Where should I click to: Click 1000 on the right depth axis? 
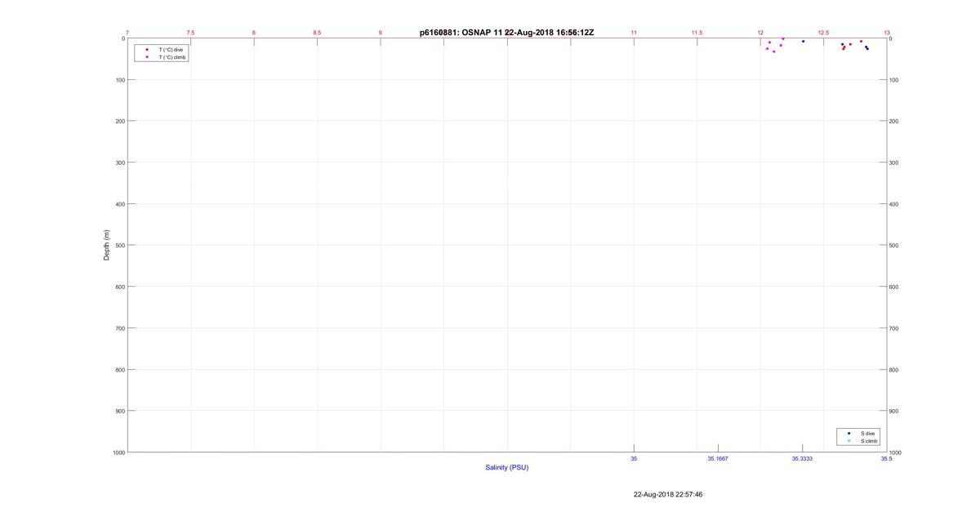[x=895, y=452]
